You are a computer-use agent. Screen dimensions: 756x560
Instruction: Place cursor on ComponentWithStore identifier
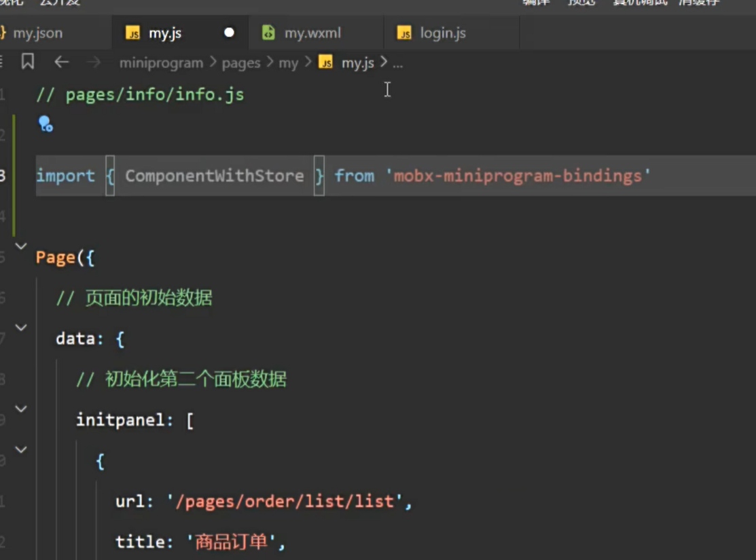coord(214,176)
